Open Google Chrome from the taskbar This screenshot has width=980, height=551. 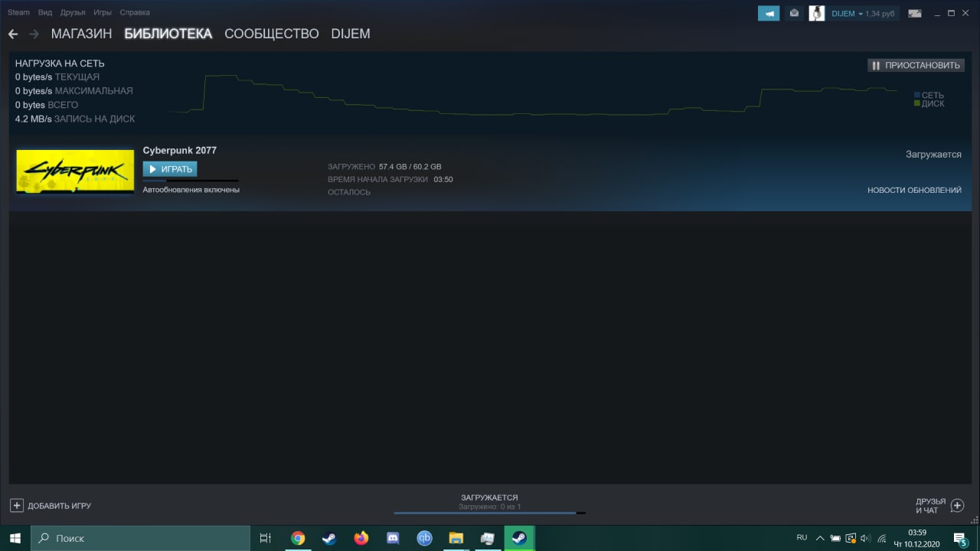(298, 538)
